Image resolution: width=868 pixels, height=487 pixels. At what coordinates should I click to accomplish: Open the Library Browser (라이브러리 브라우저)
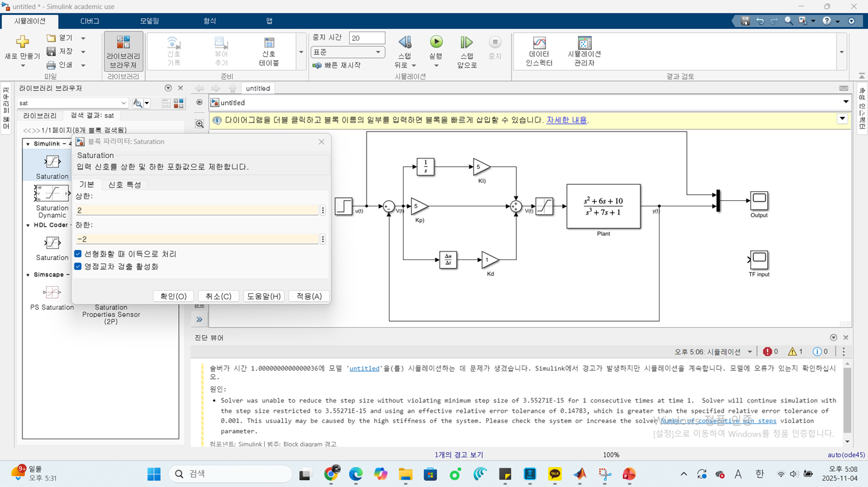point(123,51)
